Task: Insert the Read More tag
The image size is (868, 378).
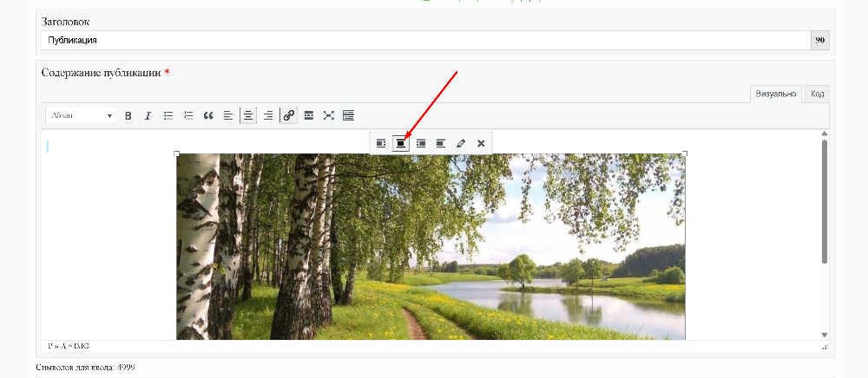Action: 309,115
